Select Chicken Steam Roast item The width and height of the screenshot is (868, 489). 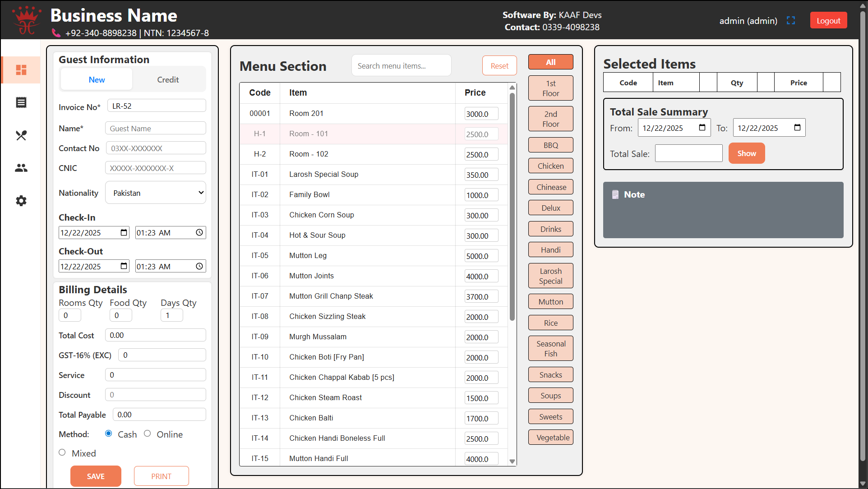(374, 398)
